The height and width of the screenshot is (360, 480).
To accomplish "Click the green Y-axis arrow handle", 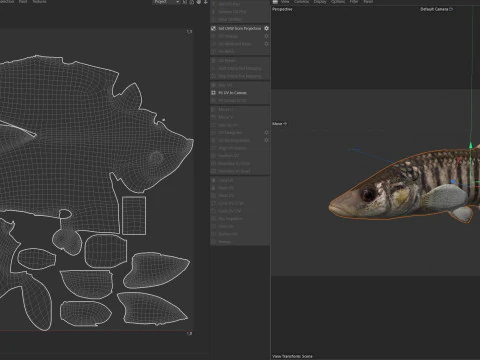I will pos(471,145).
